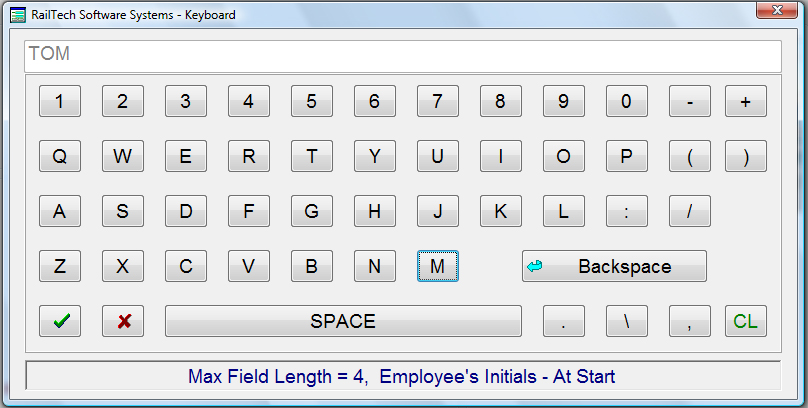This screenshot has height=408, width=808.
Task: Click the green checkmark accept button
Action: pyautogui.click(x=60, y=321)
